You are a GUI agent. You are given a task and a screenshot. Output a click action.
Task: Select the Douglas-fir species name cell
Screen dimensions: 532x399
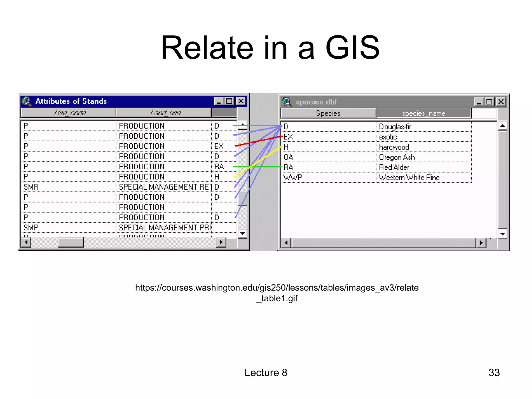(424, 127)
